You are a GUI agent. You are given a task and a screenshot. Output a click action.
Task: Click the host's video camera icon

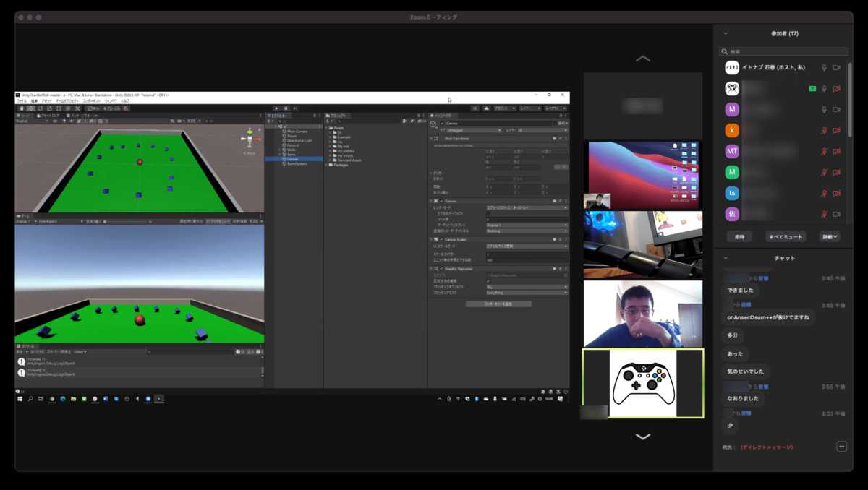pos(836,68)
